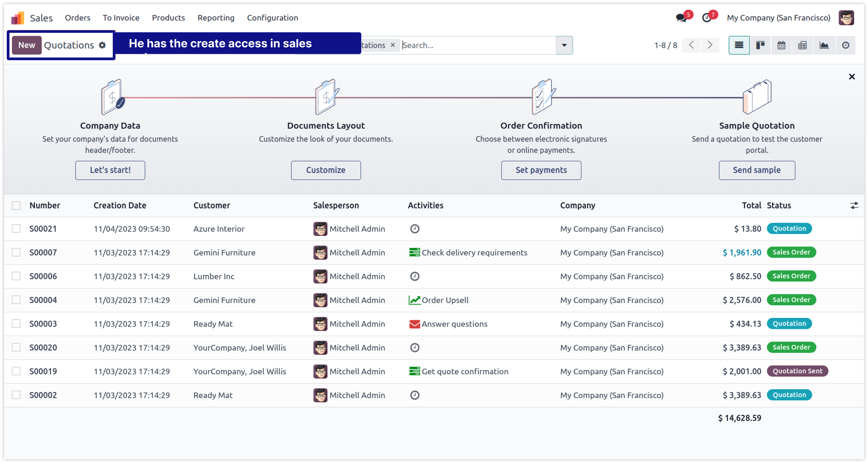Open the To Invoice menu
Image resolution: width=868 pixels, height=463 pixels.
point(121,18)
